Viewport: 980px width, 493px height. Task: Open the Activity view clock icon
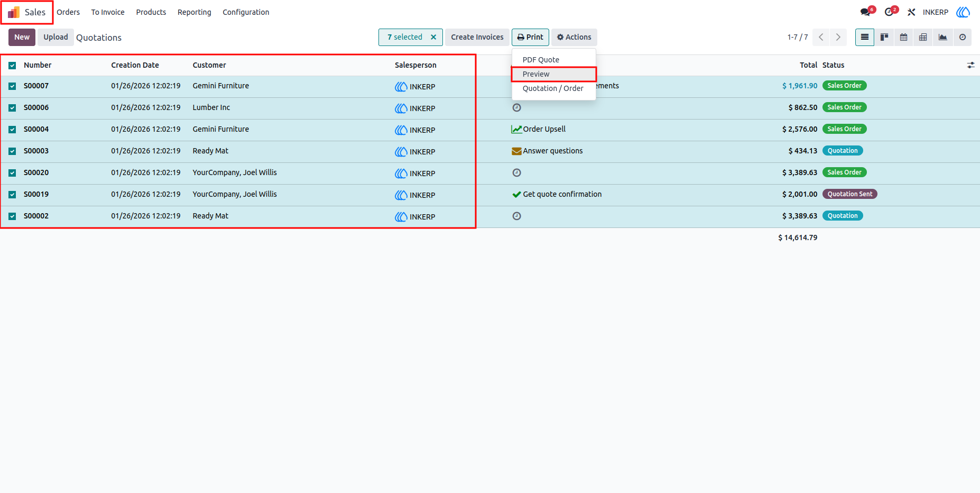click(963, 37)
